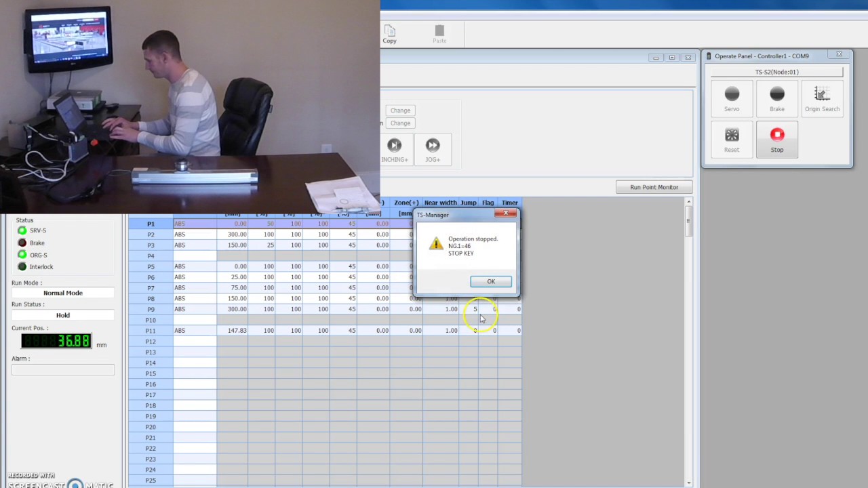Click position value 147.83 in row P11

click(233, 331)
